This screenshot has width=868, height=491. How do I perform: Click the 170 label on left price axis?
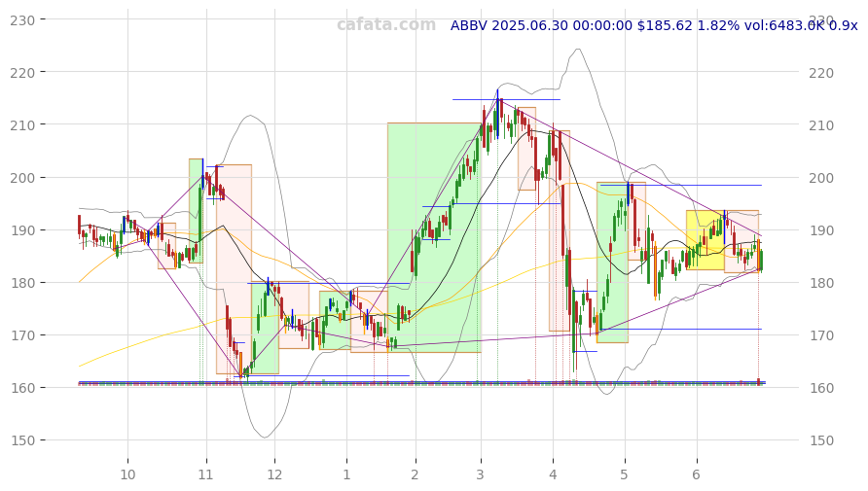coord(22,335)
